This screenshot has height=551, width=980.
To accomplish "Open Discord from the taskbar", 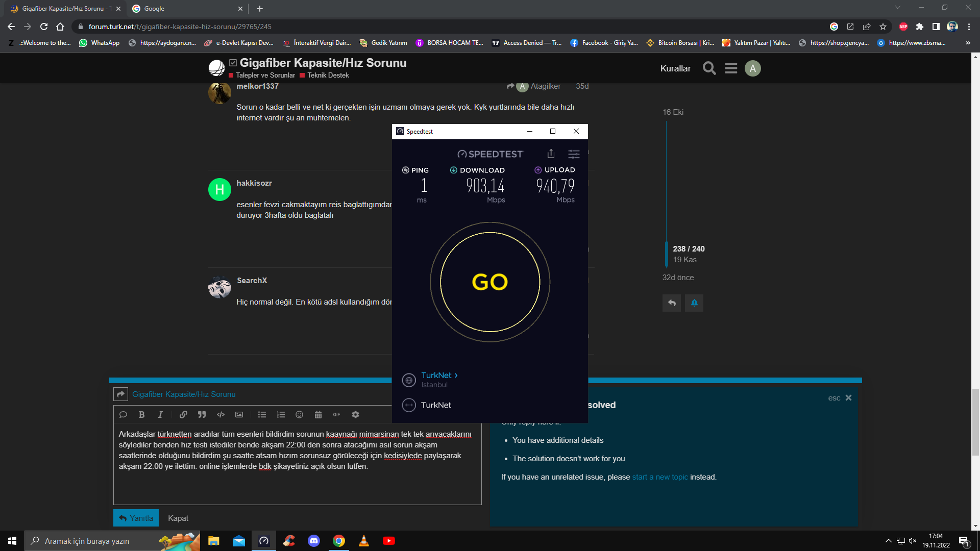I will click(x=314, y=541).
